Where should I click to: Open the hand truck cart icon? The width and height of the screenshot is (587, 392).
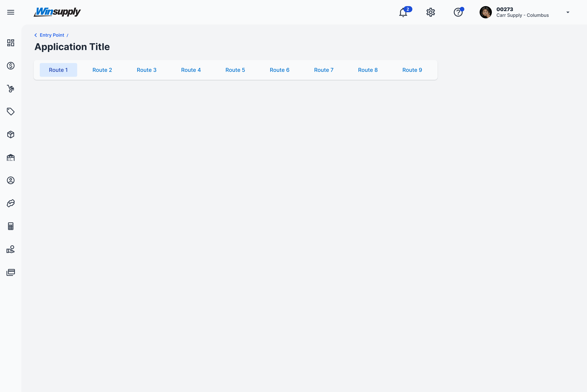tap(11, 89)
